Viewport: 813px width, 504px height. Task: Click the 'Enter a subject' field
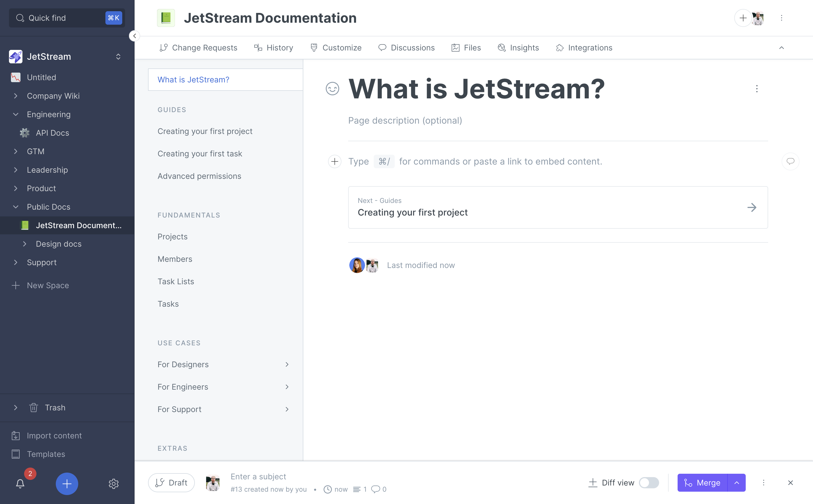[258, 477]
